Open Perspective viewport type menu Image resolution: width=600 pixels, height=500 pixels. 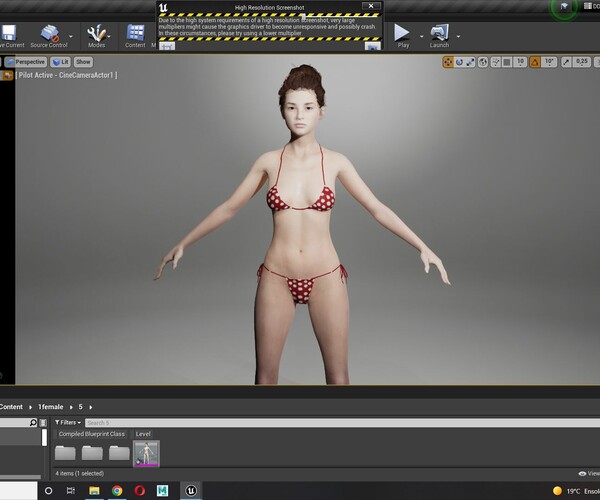tap(26, 62)
